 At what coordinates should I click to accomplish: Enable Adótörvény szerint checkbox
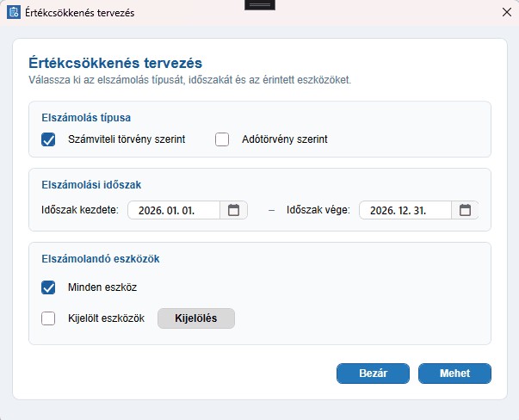click(x=222, y=139)
